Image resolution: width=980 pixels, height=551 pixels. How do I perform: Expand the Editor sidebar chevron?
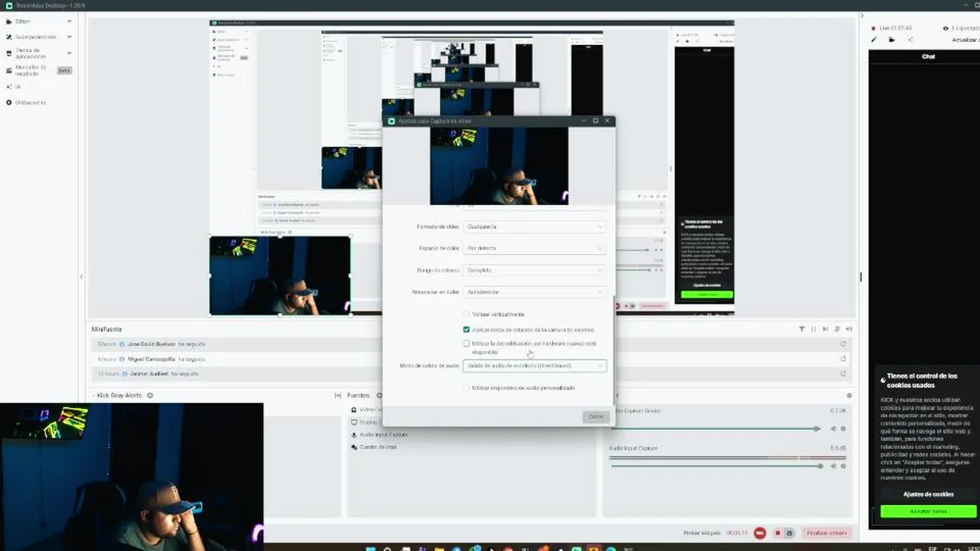[x=70, y=21]
